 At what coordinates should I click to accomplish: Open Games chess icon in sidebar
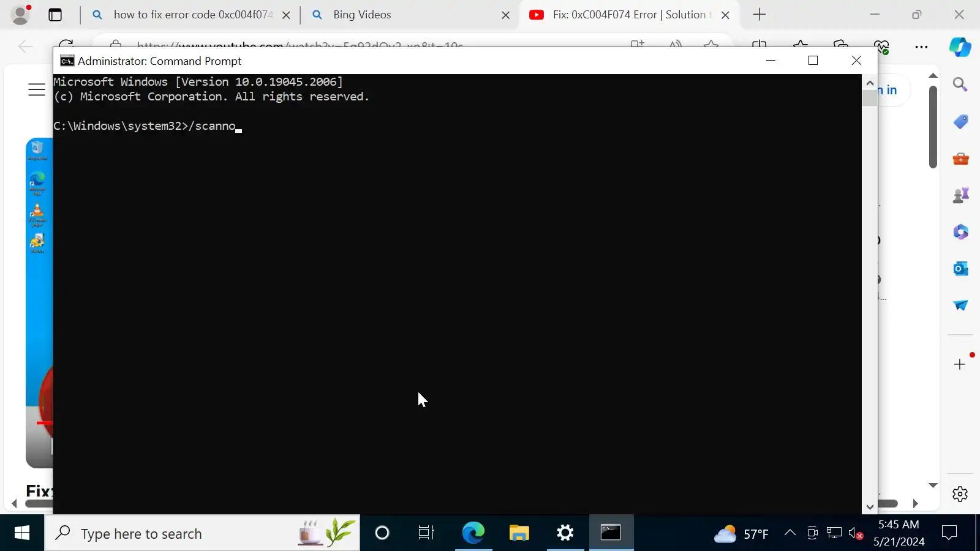click(960, 195)
